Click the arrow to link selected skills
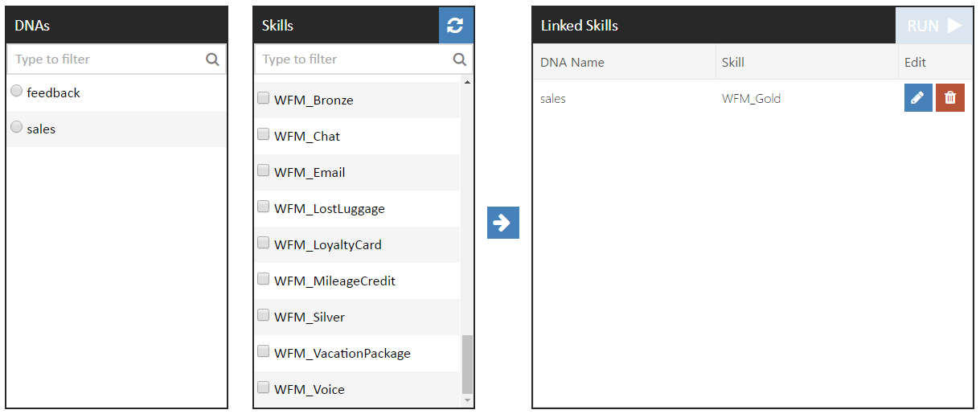 pos(503,223)
